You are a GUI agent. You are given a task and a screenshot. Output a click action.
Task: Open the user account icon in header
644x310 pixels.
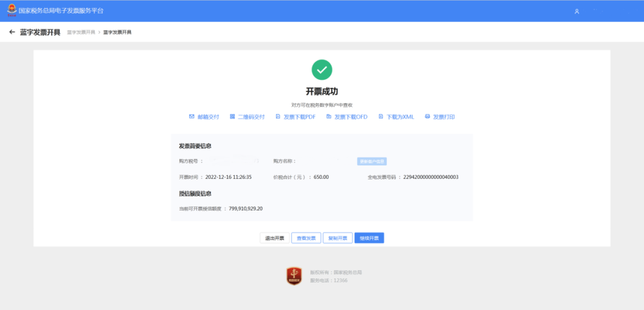(577, 11)
